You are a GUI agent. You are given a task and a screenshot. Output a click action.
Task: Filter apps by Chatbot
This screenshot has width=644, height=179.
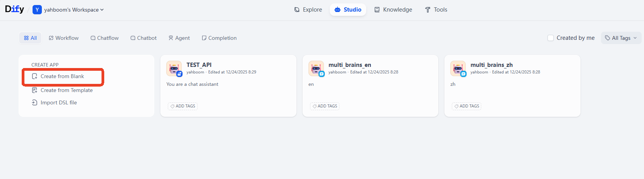click(x=144, y=38)
